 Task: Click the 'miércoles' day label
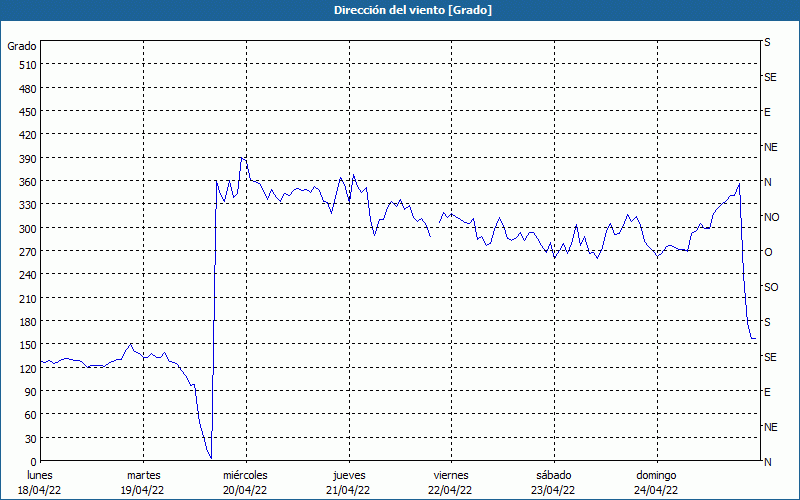click(x=245, y=475)
